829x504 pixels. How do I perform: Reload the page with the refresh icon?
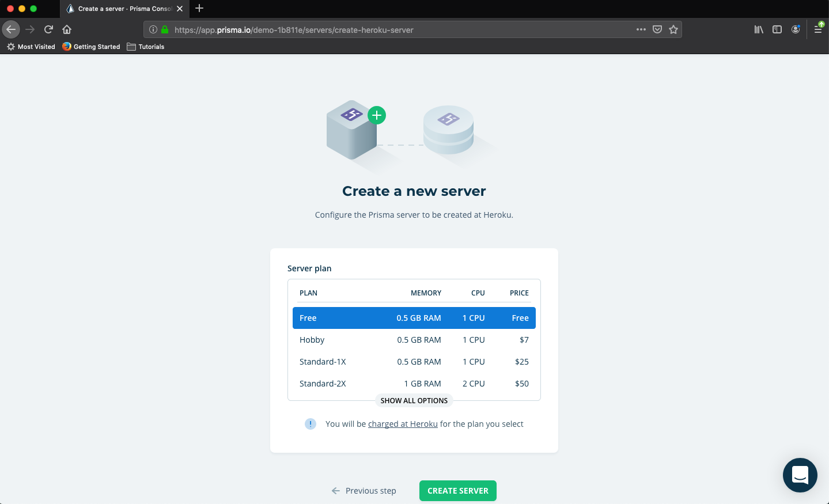(x=48, y=29)
